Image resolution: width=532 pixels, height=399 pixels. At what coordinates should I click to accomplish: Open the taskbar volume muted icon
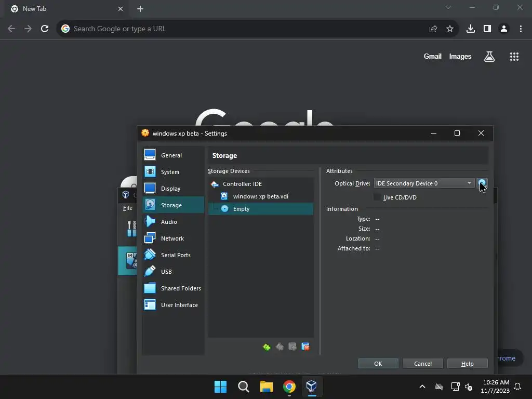[x=469, y=387]
